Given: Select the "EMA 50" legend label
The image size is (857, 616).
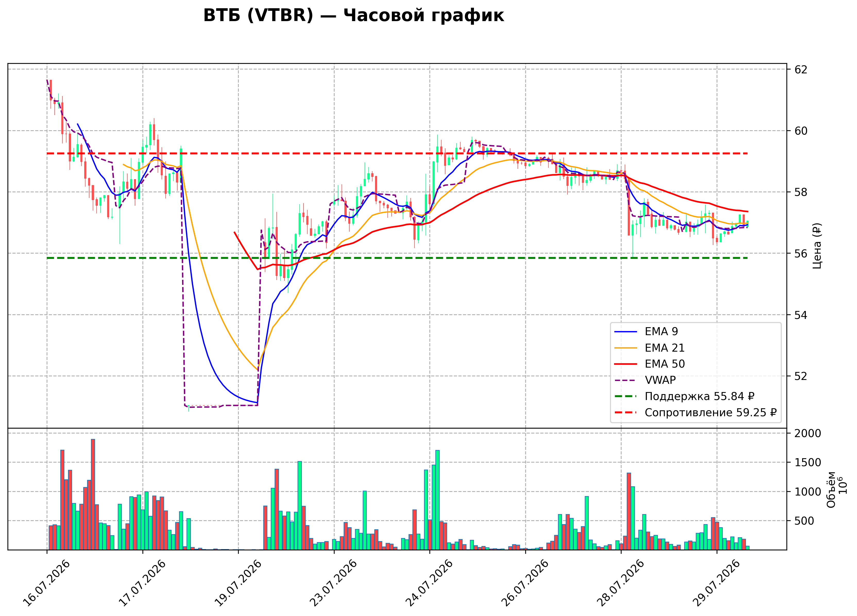Looking at the screenshot, I should pyautogui.click(x=665, y=364).
